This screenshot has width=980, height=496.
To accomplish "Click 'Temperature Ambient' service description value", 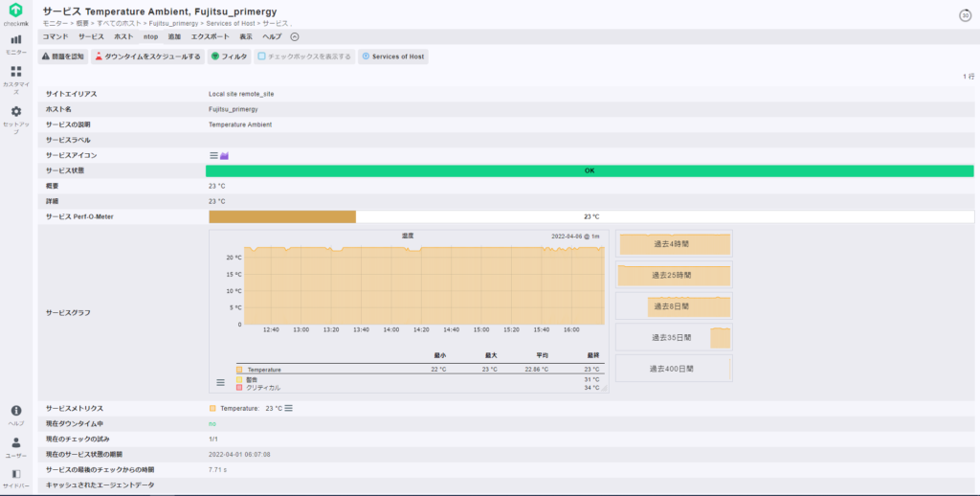I will point(240,124).
